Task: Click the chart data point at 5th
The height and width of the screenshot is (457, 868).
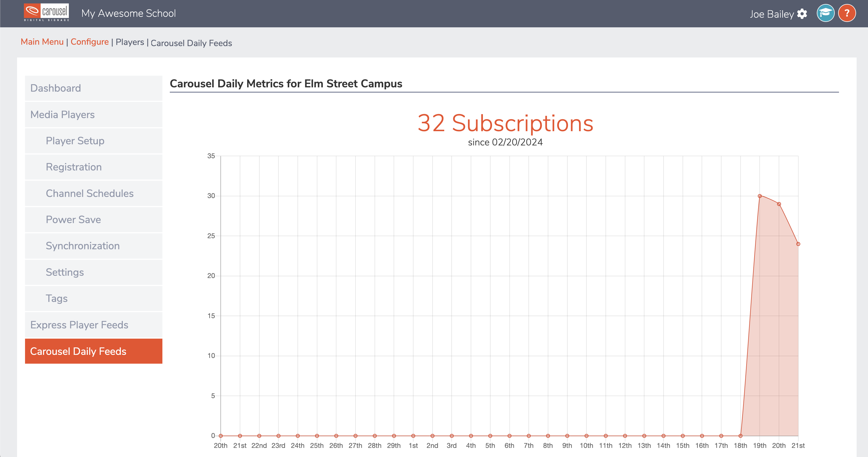Action: [490, 436]
